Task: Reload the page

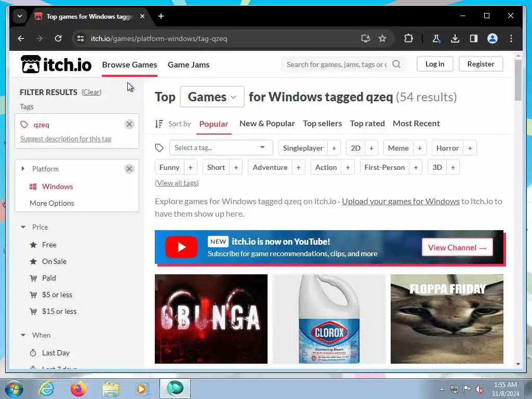Action: tap(58, 38)
